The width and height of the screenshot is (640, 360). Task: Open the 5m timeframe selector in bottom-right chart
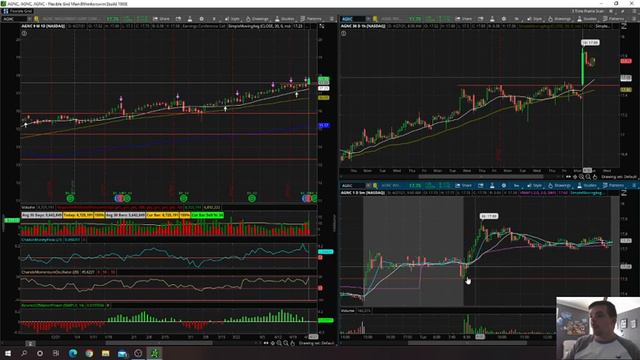click(x=517, y=185)
